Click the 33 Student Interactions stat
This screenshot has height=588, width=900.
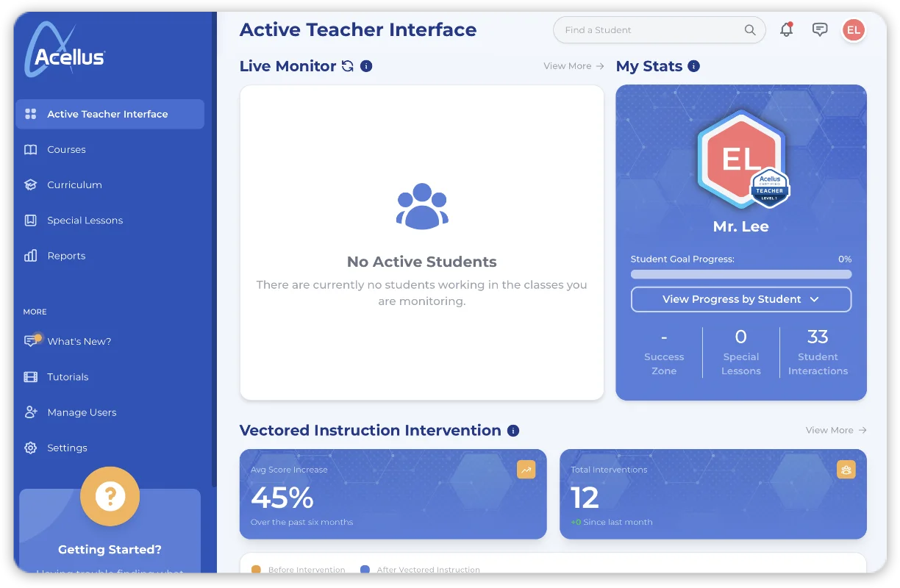tap(818, 353)
